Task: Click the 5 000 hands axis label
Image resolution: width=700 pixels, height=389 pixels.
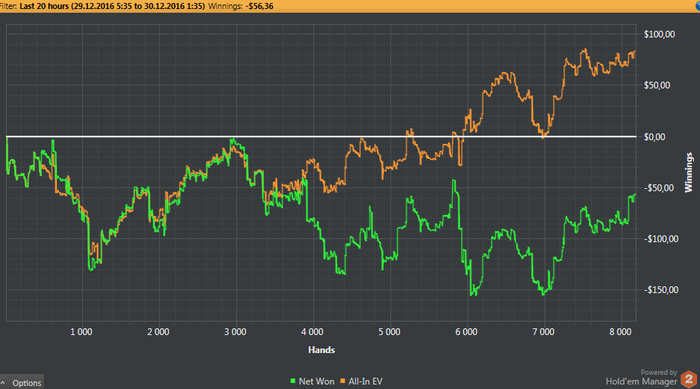Action: pos(390,332)
